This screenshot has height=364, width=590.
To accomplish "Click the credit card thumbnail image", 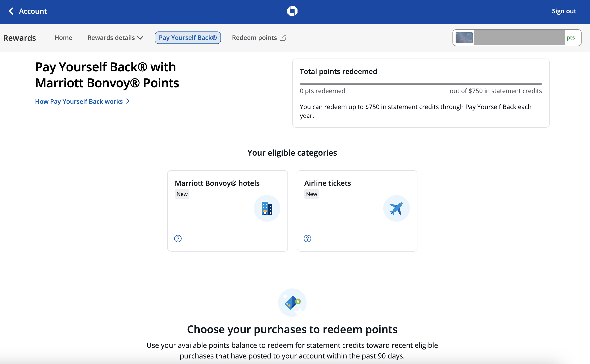I will 464,37.
